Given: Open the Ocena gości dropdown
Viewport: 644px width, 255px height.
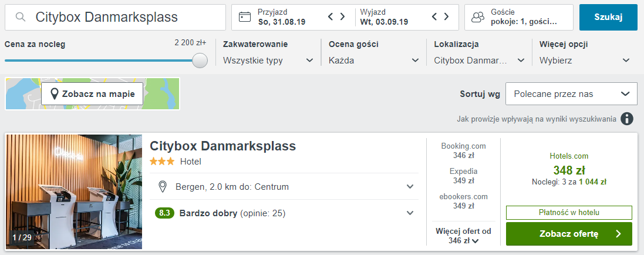Looking at the screenshot, I should click(374, 60).
